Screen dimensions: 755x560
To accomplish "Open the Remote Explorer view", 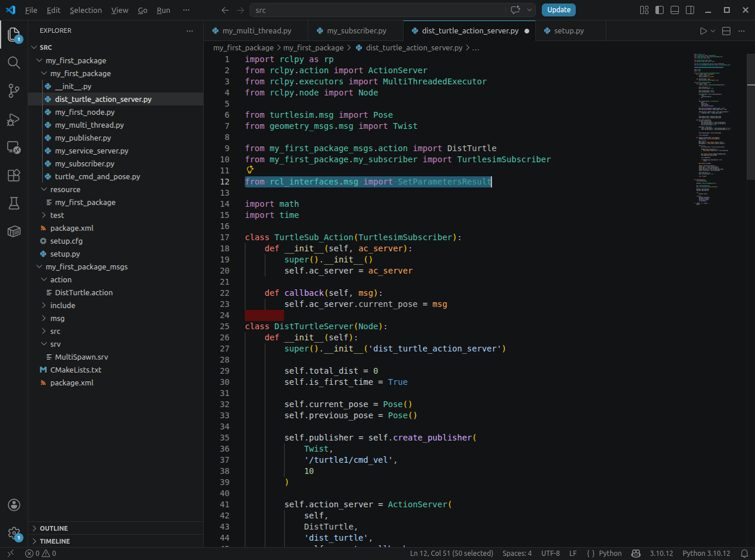I will tap(14, 147).
